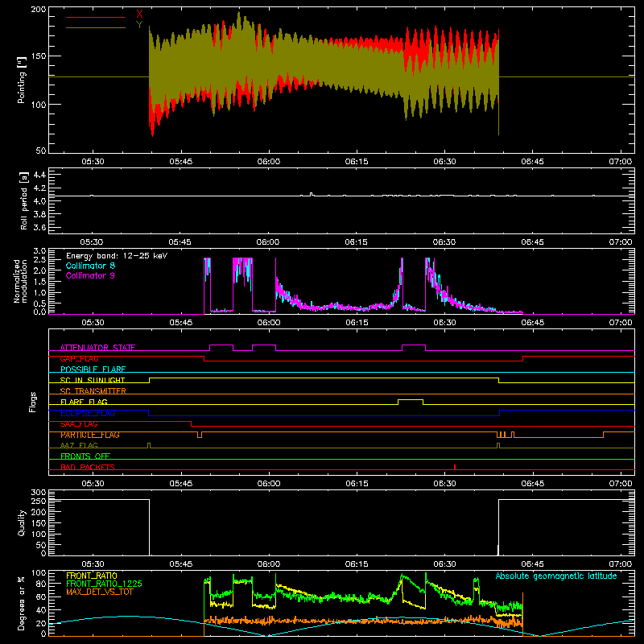Click the AAZ_FLAG pulse near 05:40
644x644 pixels.
(x=149, y=445)
